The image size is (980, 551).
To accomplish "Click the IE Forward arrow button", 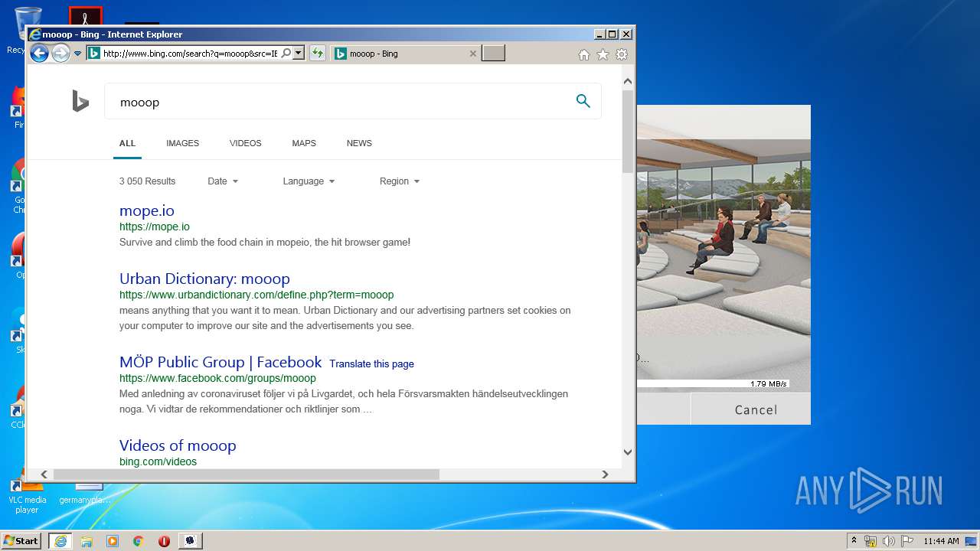I will coord(60,54).
